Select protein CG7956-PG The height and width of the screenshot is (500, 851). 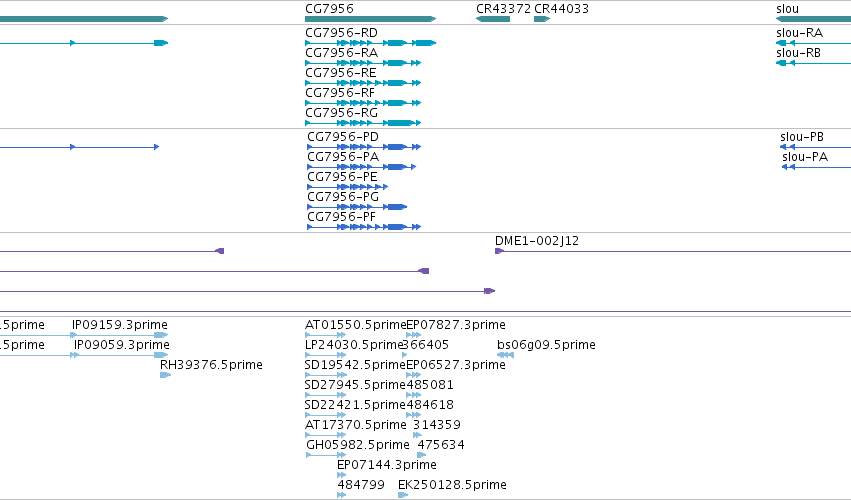(x=357, y=207)
